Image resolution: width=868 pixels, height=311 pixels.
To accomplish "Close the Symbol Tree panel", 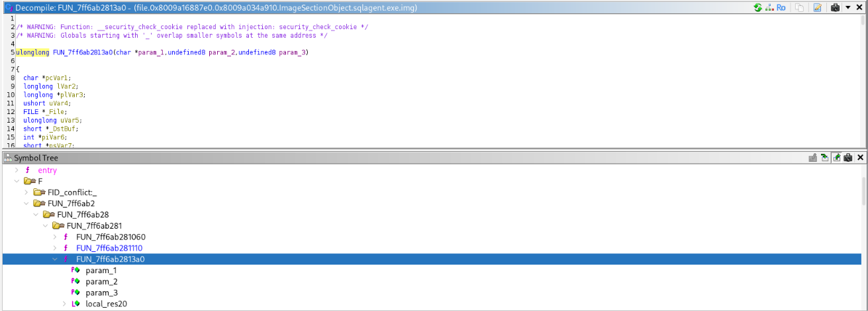I will point(860,157).
